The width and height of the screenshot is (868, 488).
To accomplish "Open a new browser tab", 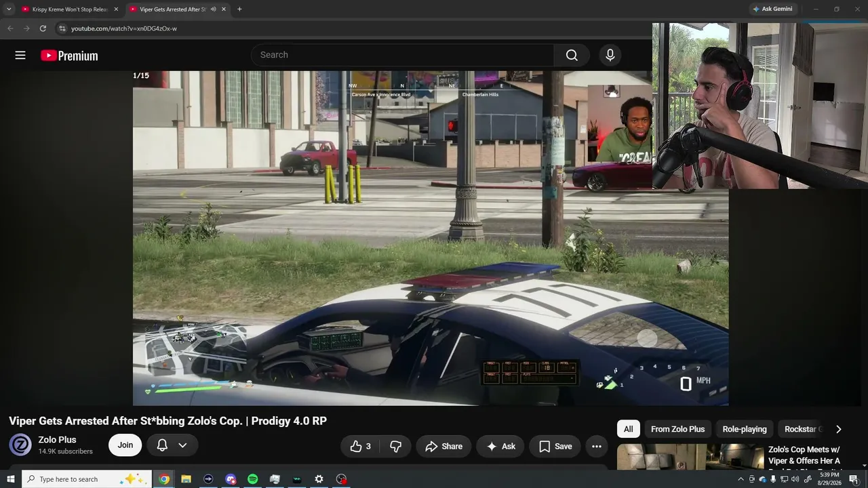I will (x=239, y=9).
